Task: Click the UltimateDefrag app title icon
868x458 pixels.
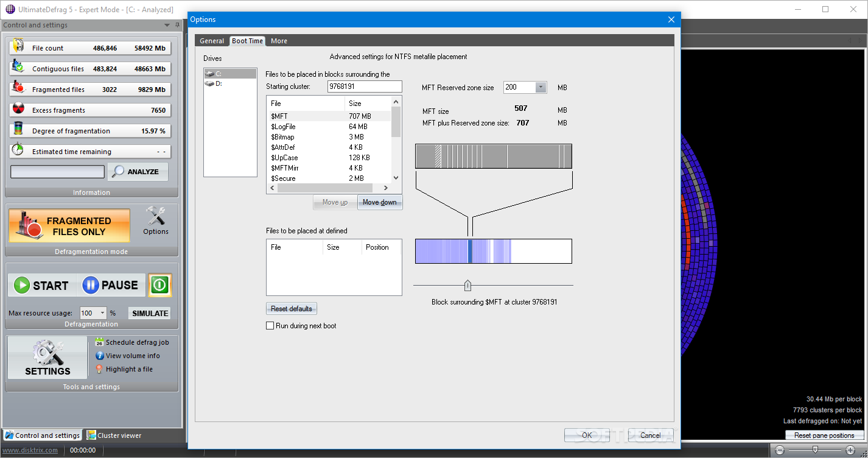Action: [x=10, y=9]
